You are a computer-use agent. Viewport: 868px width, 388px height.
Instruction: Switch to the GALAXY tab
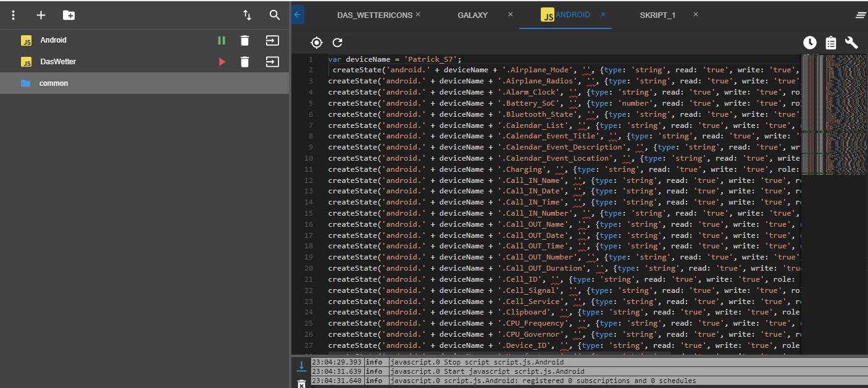tap(473, 15)
